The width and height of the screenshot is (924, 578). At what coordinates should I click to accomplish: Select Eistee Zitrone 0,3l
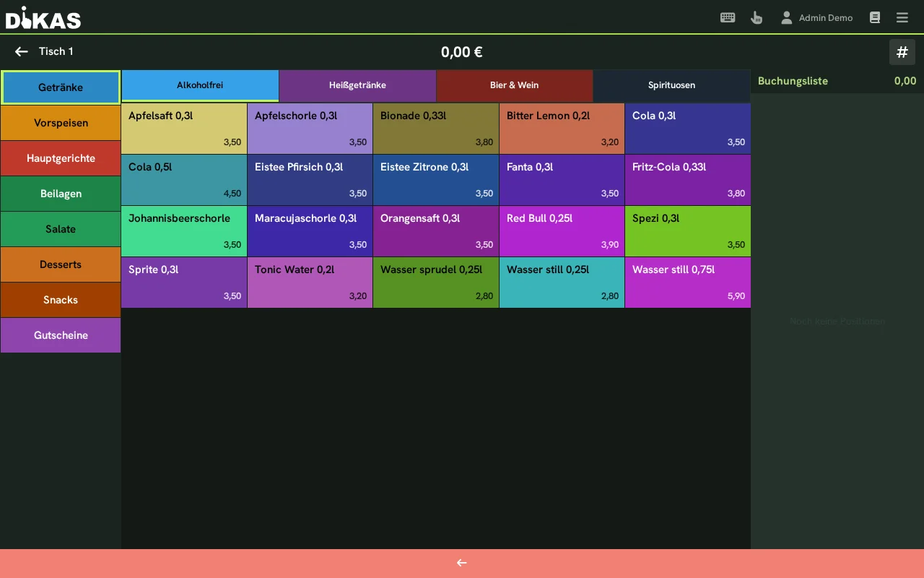tap(436, 180)
